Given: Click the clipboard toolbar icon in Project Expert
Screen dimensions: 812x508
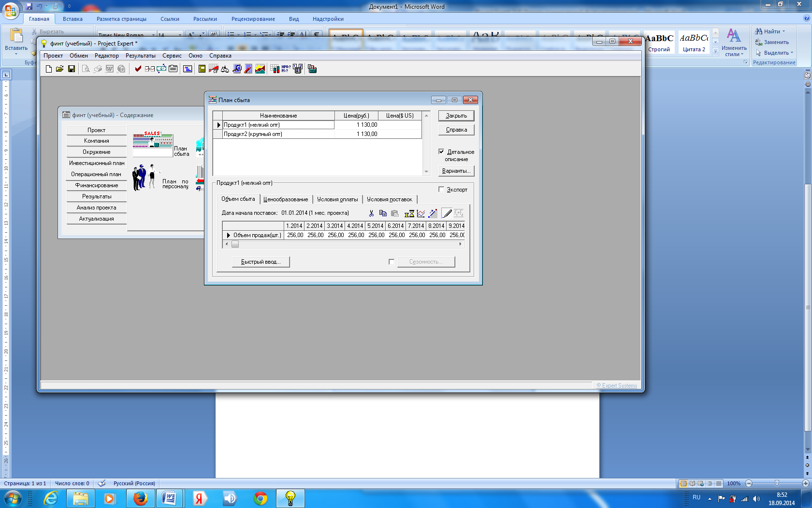Looking at the screenshot, I should click(173, 69).
